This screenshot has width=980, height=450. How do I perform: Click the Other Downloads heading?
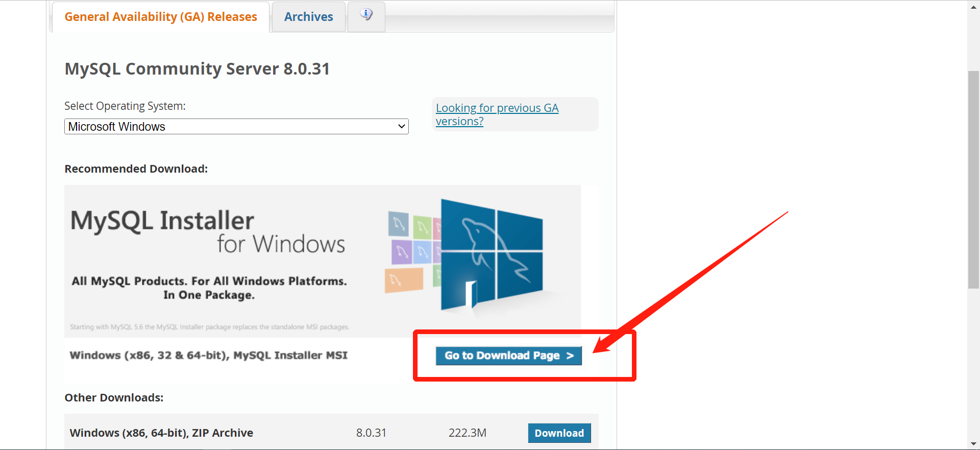tap(114, 398)
